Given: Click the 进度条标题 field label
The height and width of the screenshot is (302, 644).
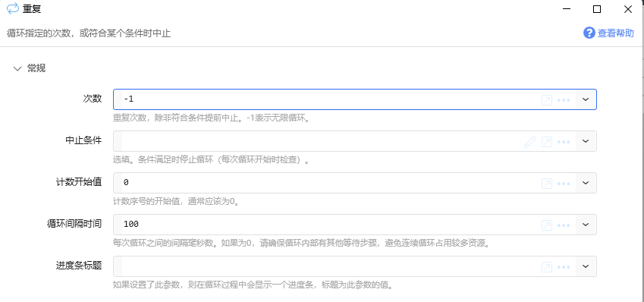Looking at the screenshot, I should coord(79,266).
